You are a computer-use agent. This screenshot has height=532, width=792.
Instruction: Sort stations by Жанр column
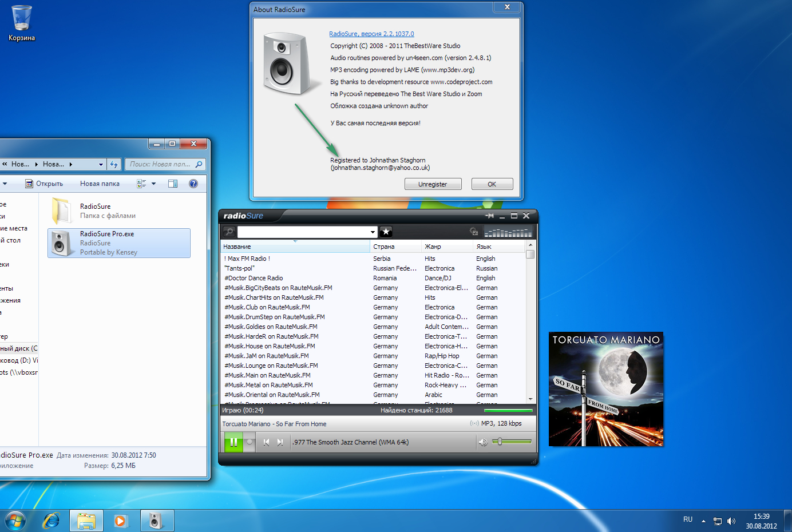[x=447, y=247]
